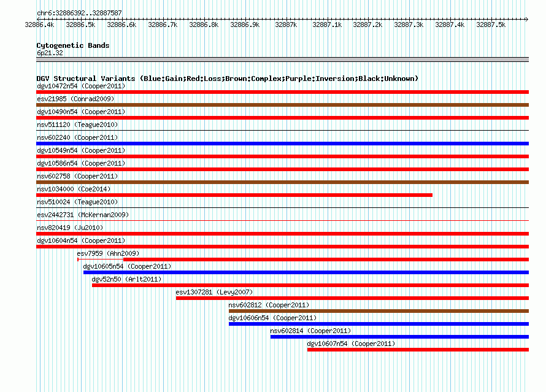Select the 32887.3k ruler position
Image resolution: width=546 pixels, height=392 pixels.
coord(409,25)
